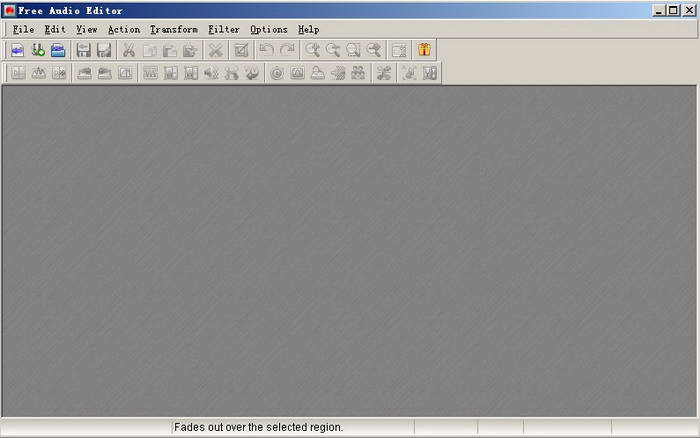The image size is (700, 438).
Task: Click status text "Fades out over the selected region."
Action: [x=258, y=427]
